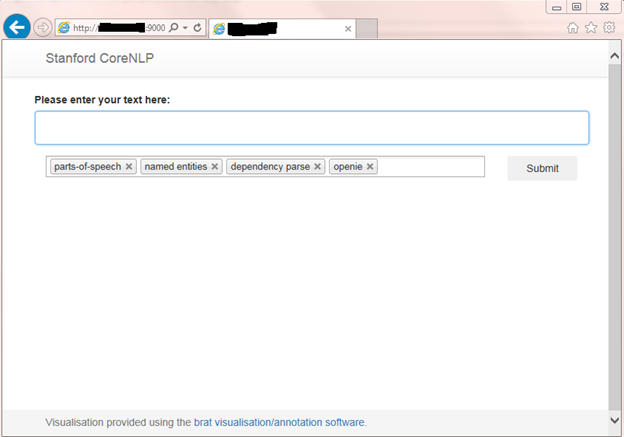Click the scrollbar up arrow
This screenshot has width=624, height=437.
(x=614, y=56)
